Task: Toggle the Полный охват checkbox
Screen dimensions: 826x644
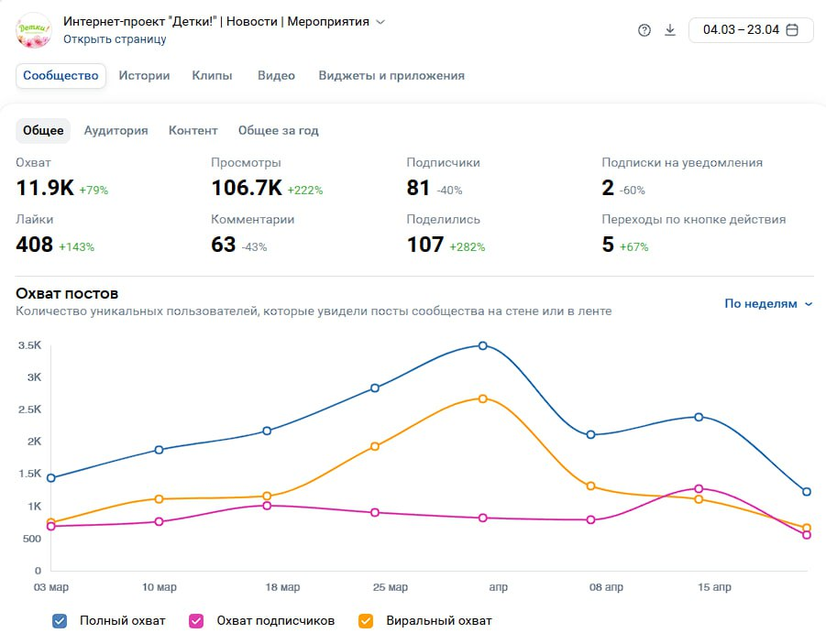Action: point(60,621)
